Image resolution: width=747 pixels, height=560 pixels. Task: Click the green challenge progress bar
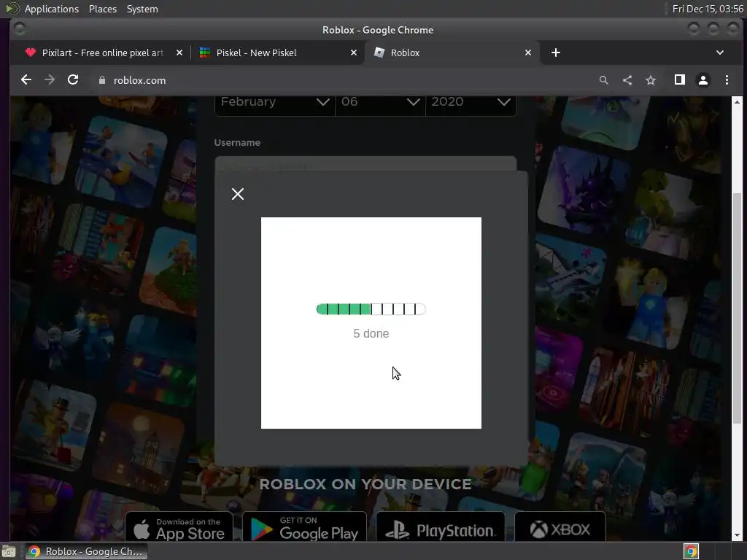371,309
